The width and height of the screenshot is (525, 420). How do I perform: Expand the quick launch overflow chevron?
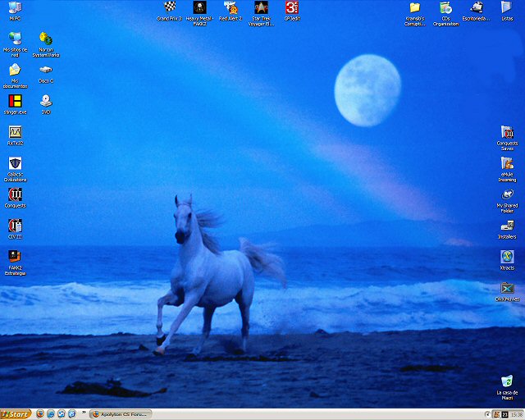click(x=84, y=414)
